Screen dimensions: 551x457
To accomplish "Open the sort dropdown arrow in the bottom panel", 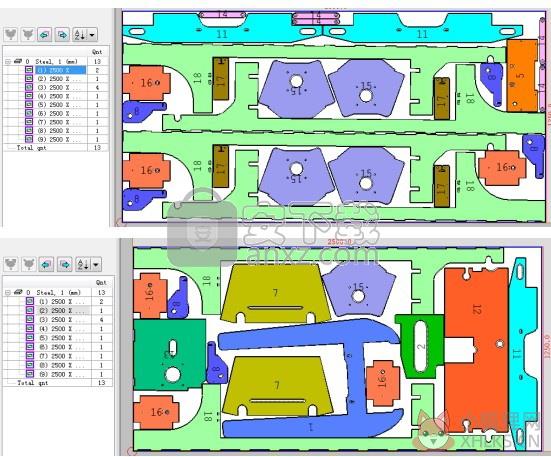I will [96, 264].
